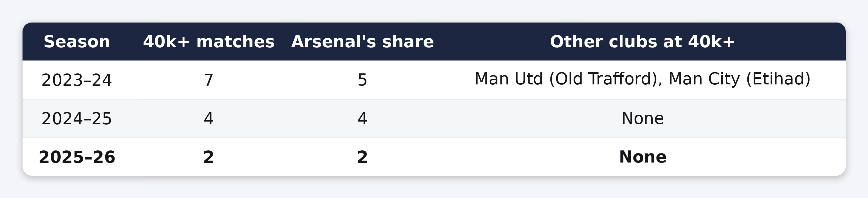
Task: Click the 7 in 40k+ matches column
Action: [x=208, y=80]
